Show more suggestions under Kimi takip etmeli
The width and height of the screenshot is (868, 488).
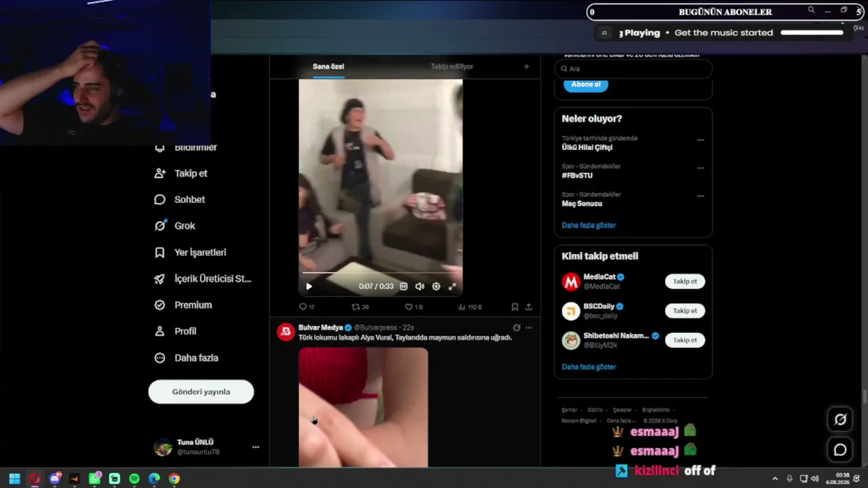click(589, 367)
